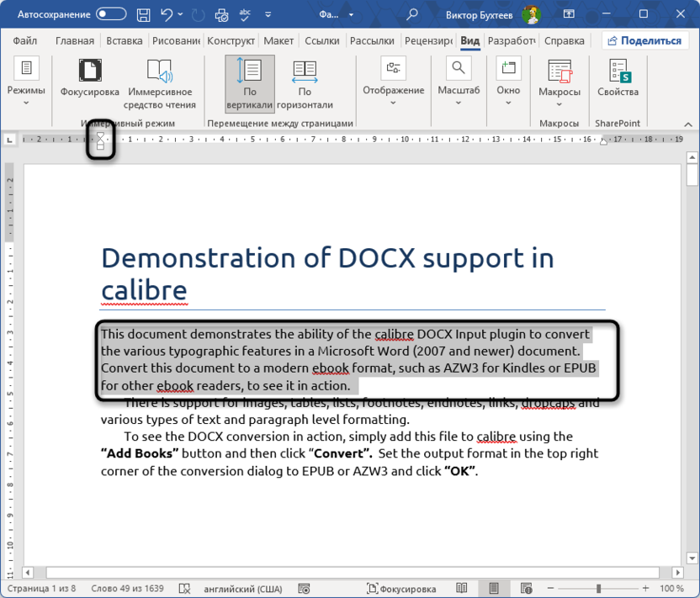Open the Главная ribbon tab
Viewport: 700px width, 598px height.
(x=75, y=40)
